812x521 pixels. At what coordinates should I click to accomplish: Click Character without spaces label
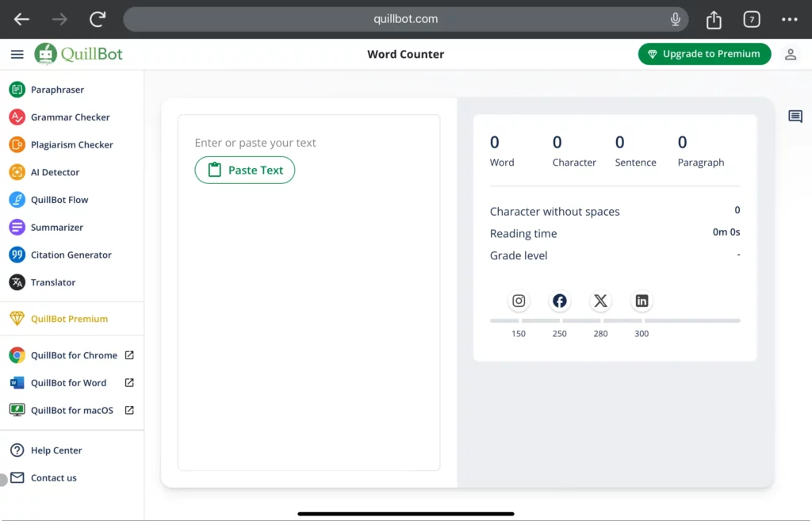[554, 211]
